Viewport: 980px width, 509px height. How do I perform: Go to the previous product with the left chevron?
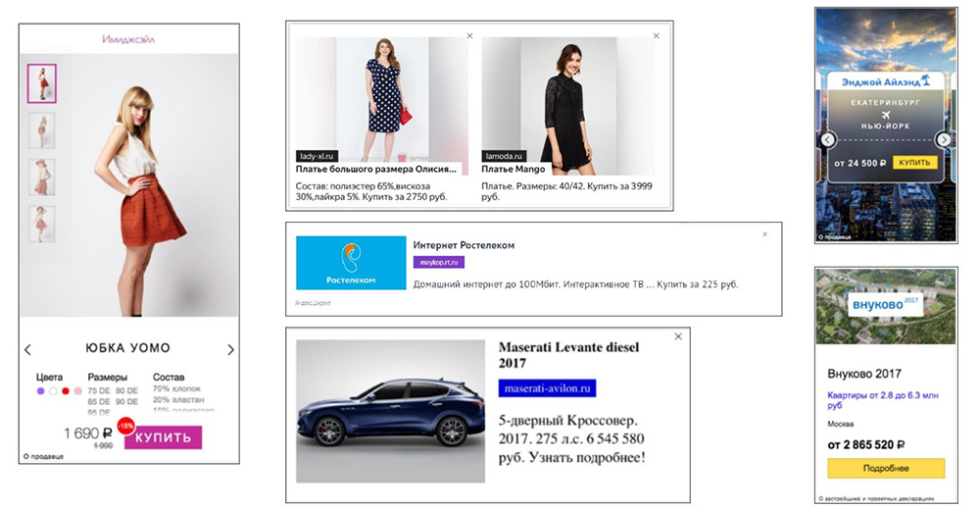(27, 350)
